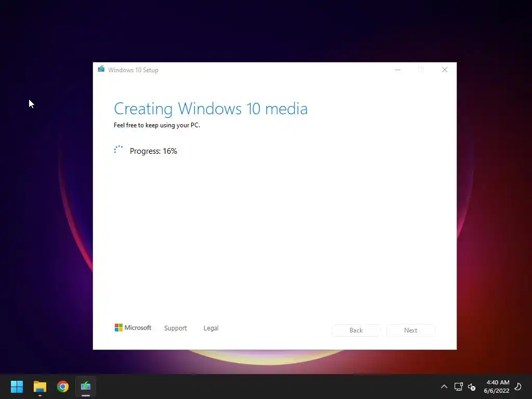
Task: Click the disabled maximize button
Action: [x=421, y=70]
